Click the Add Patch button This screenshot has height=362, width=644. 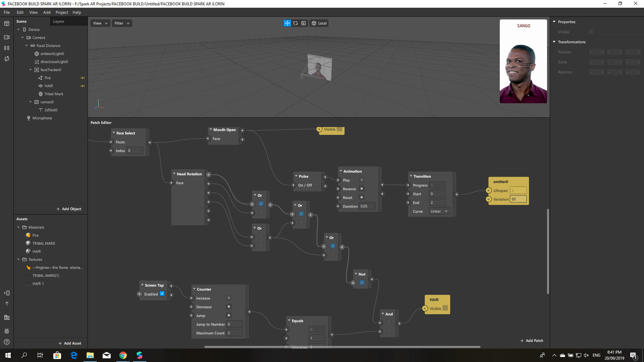tap(532, 341)
